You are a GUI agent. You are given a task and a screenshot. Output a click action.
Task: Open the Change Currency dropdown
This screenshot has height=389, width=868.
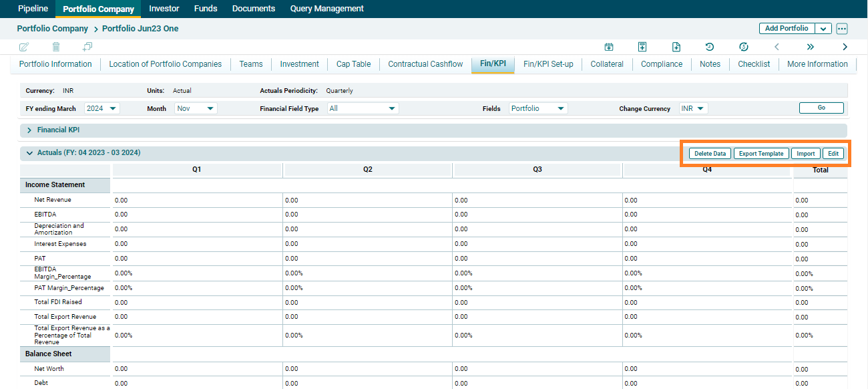[x=693, y=108]
